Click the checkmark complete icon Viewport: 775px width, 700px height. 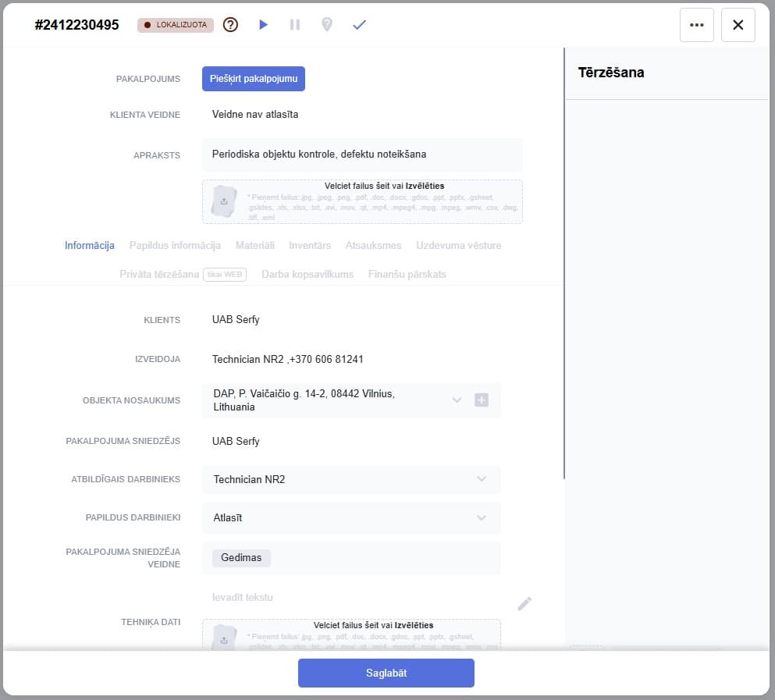tap(359, 25)
